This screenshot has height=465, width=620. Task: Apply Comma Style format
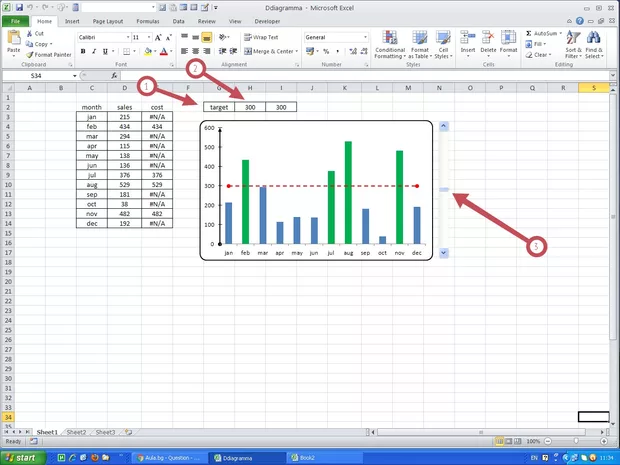tap(337, 51)
